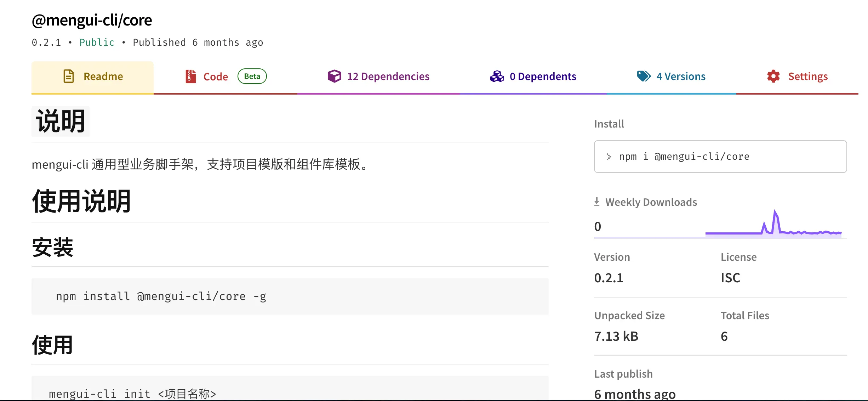Click the 使用说明 heading

(81, 201)
